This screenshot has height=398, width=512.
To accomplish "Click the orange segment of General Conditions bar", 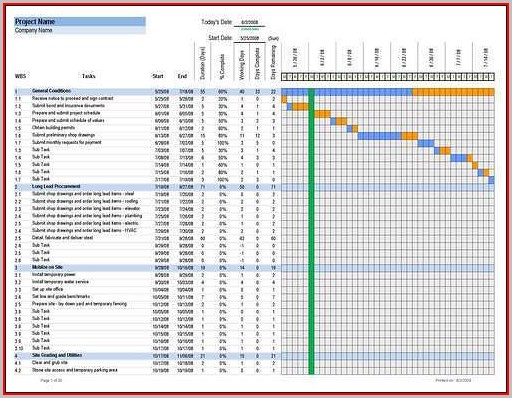I will point(453,92).
